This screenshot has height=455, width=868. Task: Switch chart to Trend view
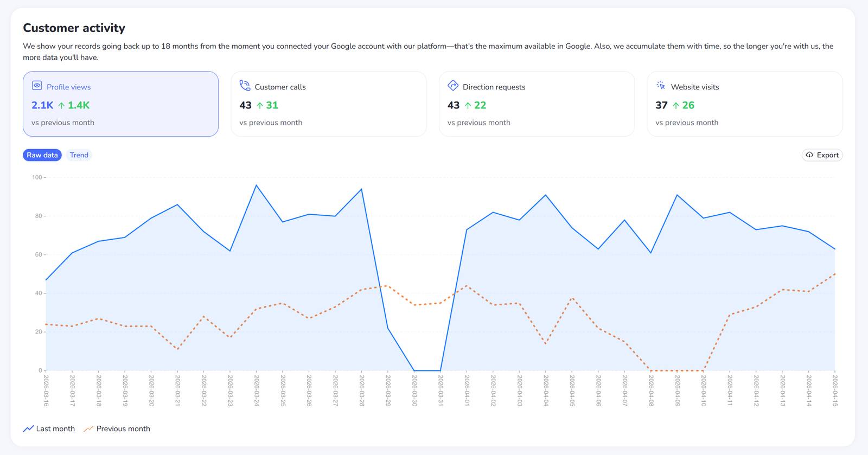point(79,155)
